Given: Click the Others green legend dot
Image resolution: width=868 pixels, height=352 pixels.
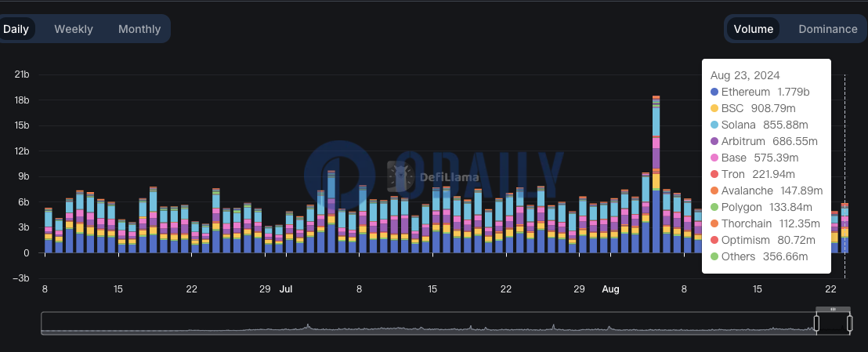Looking at the screenshot, I should [x=714, y=256].
